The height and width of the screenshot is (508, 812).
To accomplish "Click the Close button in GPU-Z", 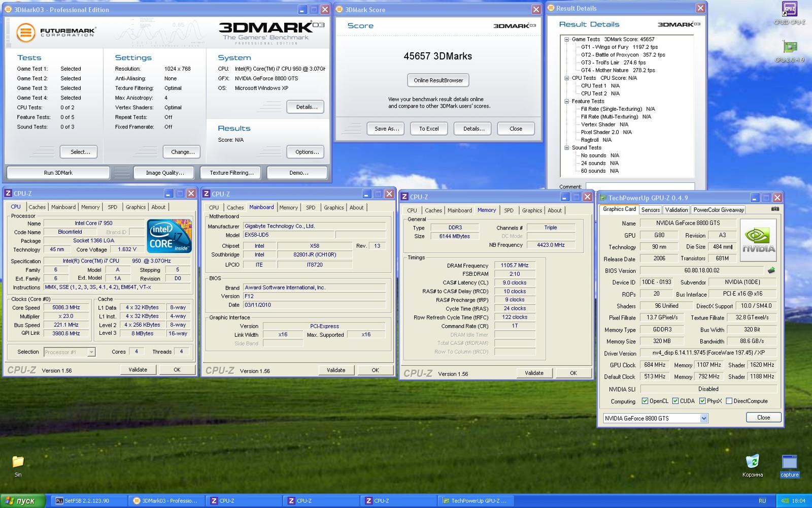I will (763, 418).
